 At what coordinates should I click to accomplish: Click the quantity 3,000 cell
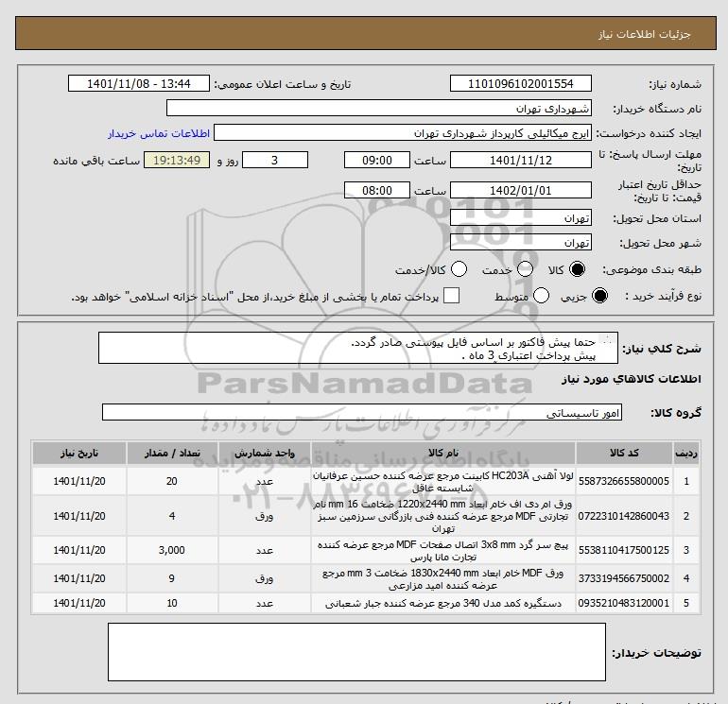(172, 550)
